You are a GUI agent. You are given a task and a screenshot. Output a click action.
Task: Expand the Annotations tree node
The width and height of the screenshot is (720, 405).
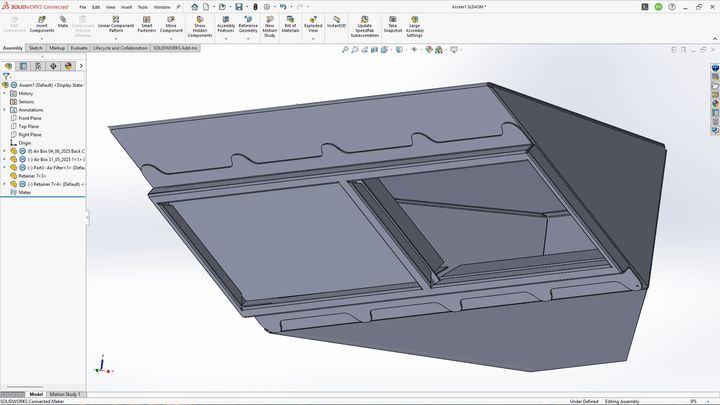tap(4, 110)
